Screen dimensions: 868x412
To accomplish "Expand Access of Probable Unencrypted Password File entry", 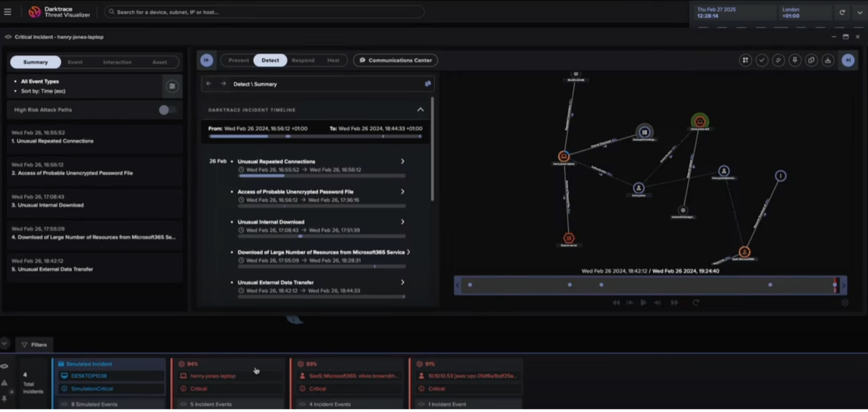I will point(403,192).
